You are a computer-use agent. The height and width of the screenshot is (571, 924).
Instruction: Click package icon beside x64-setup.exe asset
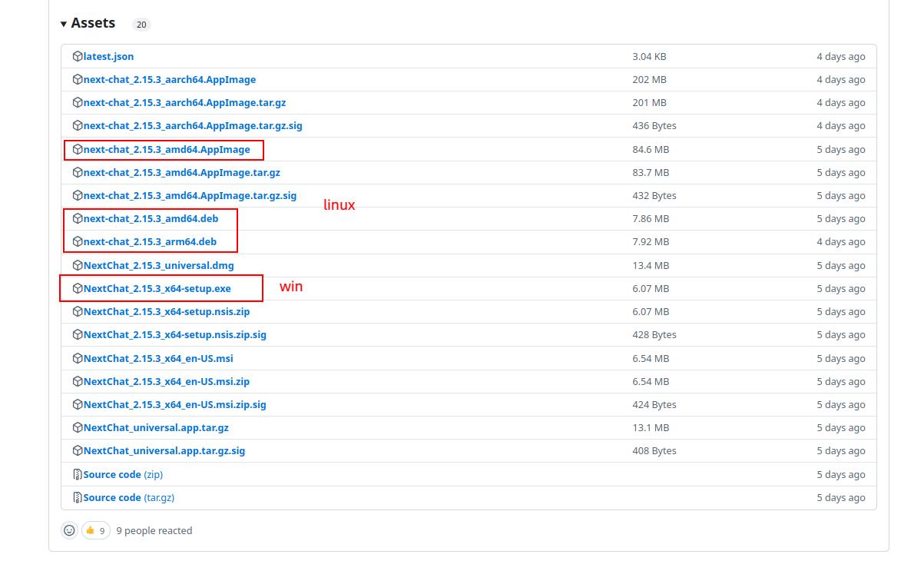pyautogui.click(x=78, y=288)
